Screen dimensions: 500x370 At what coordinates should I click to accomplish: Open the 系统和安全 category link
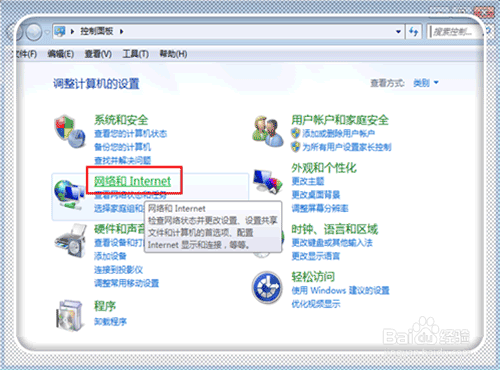click(121, 120)
